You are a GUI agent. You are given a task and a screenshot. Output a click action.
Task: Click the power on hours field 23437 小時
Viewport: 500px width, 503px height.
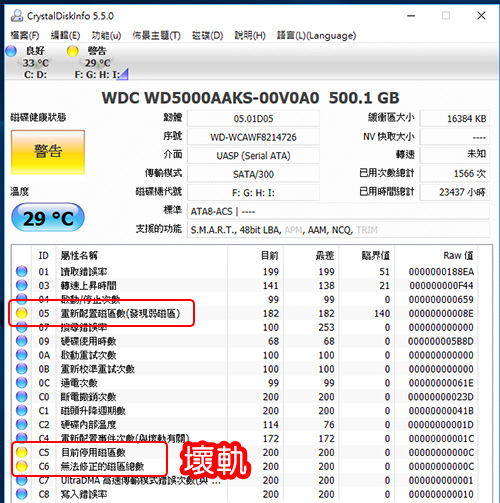455,193
